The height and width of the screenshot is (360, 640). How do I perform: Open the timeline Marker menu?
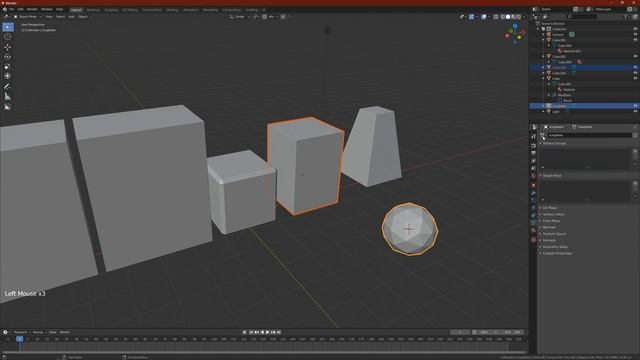(x=65, y=332)
